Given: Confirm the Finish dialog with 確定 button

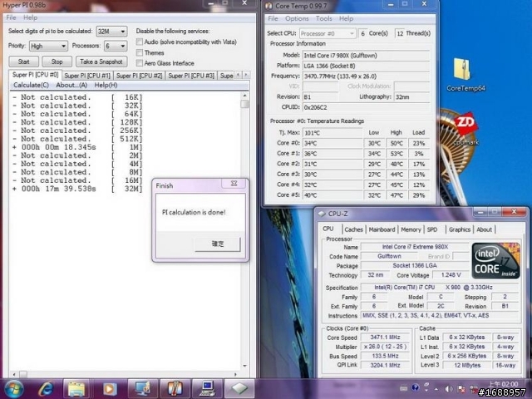Looking at the screenshot, I should click(218, 244).
